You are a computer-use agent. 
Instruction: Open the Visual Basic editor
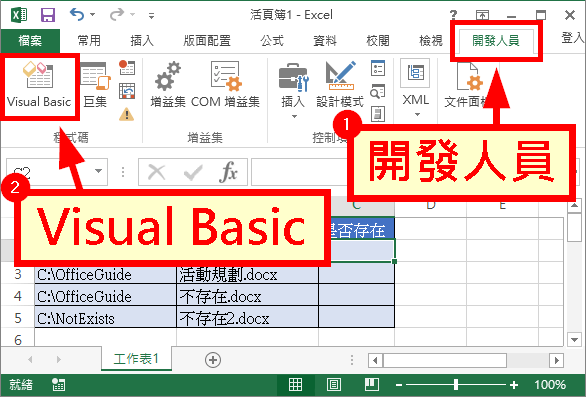point(39,85)
